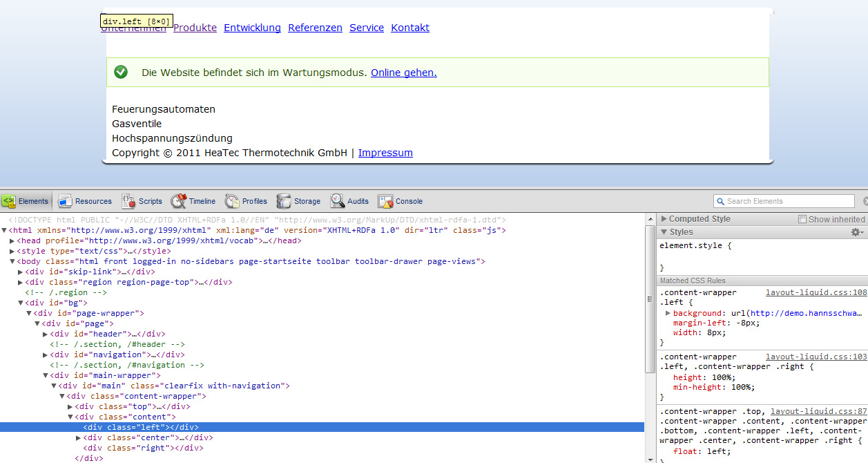
Task: Click the search magnifier icon
Action: pos(721,201)
